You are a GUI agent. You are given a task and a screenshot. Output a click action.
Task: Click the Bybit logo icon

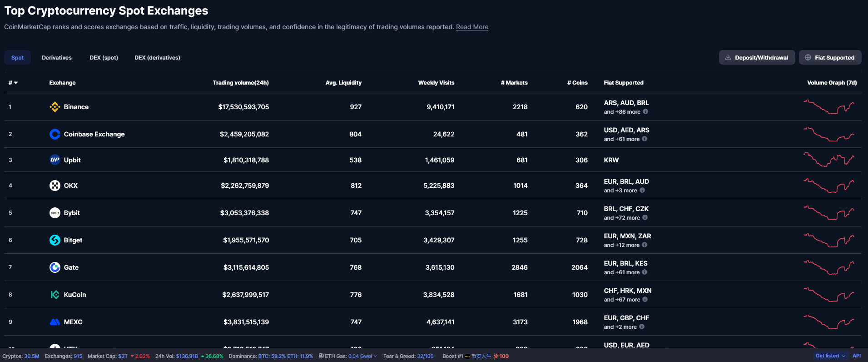click(x=55, y=213)
